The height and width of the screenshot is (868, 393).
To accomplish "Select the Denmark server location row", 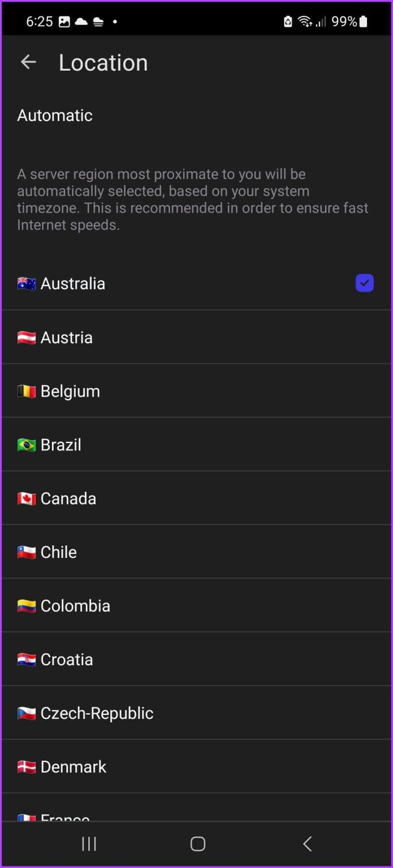I will 196,766.
